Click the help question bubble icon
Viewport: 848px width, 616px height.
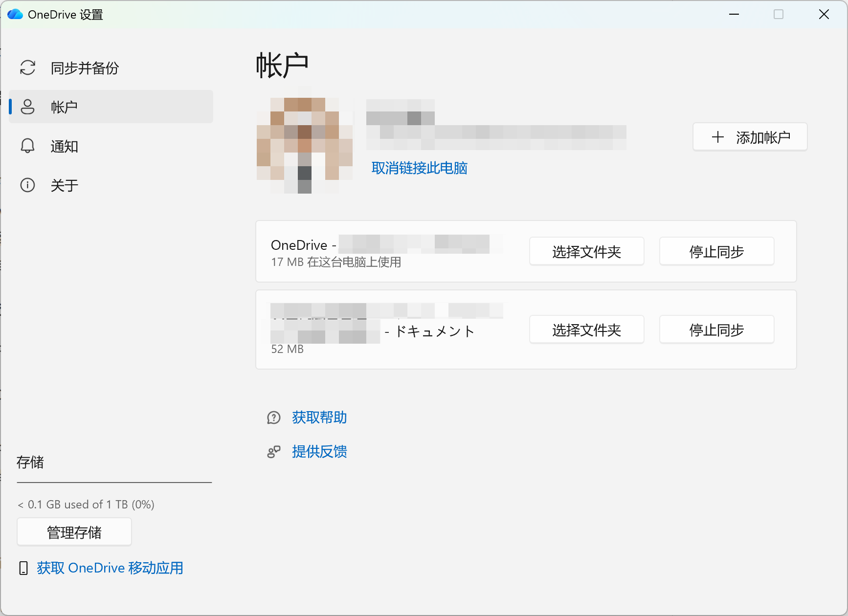coord(274,418)
